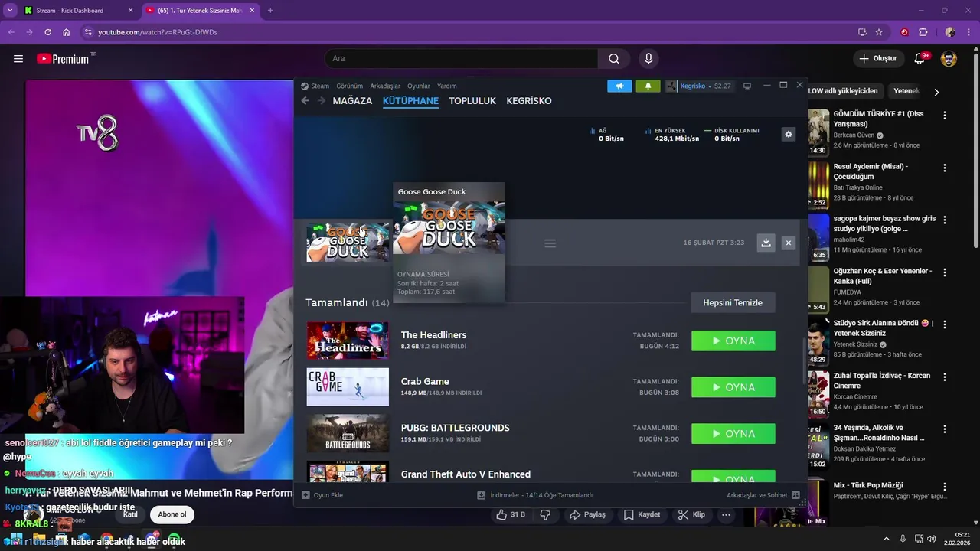Start YouTube voice search microphone
This screenshot has width=980, height=551.
(648, 58)
